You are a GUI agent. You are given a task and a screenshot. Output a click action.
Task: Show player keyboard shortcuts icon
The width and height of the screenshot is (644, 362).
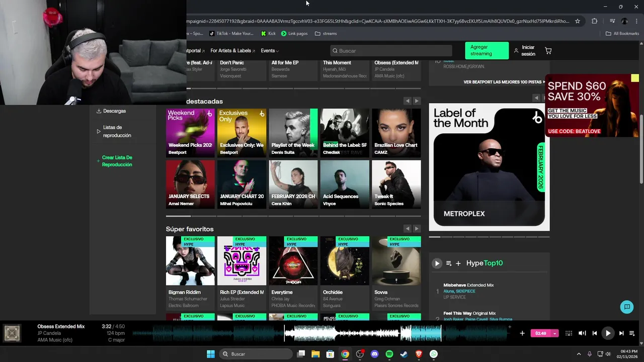569,333
